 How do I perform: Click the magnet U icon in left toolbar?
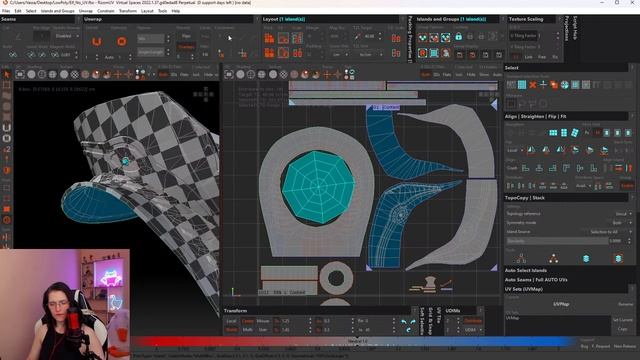7,128
